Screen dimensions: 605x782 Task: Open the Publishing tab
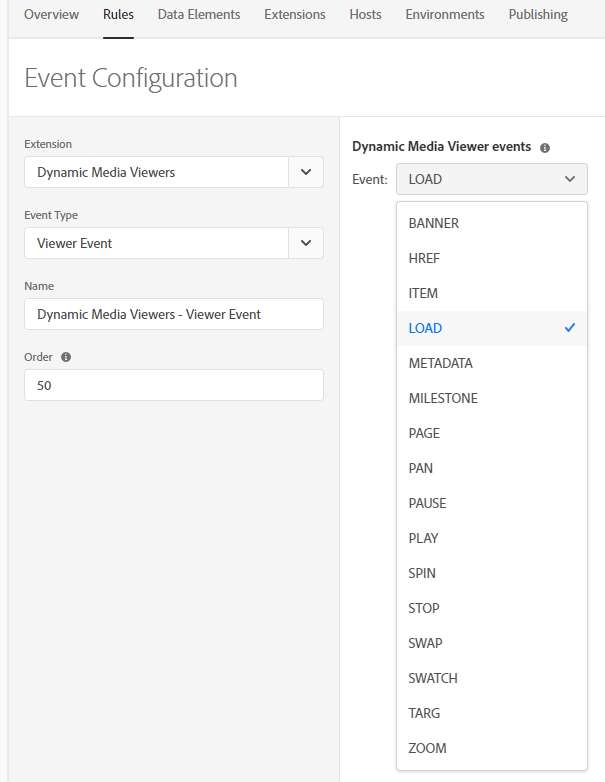(x=538, y=15)
